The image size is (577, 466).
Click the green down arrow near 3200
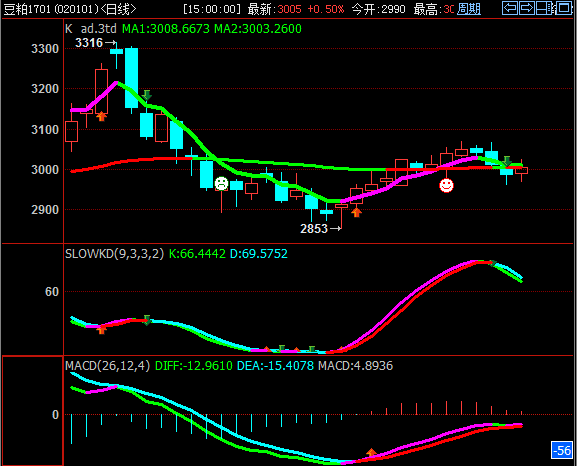coord(146,95)
